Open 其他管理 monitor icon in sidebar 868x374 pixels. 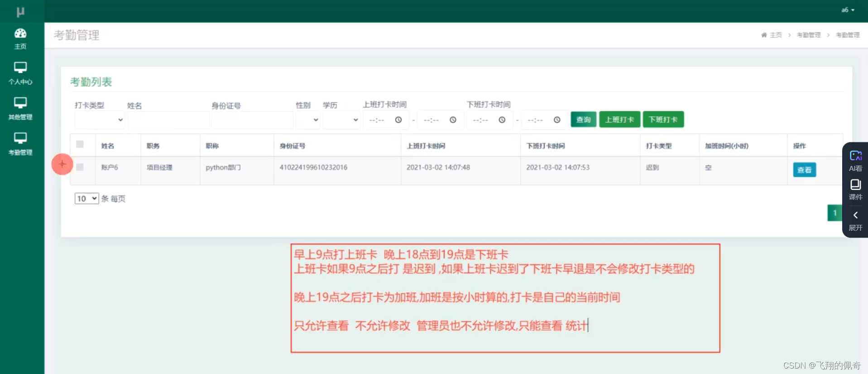click(x=20, y=103)
